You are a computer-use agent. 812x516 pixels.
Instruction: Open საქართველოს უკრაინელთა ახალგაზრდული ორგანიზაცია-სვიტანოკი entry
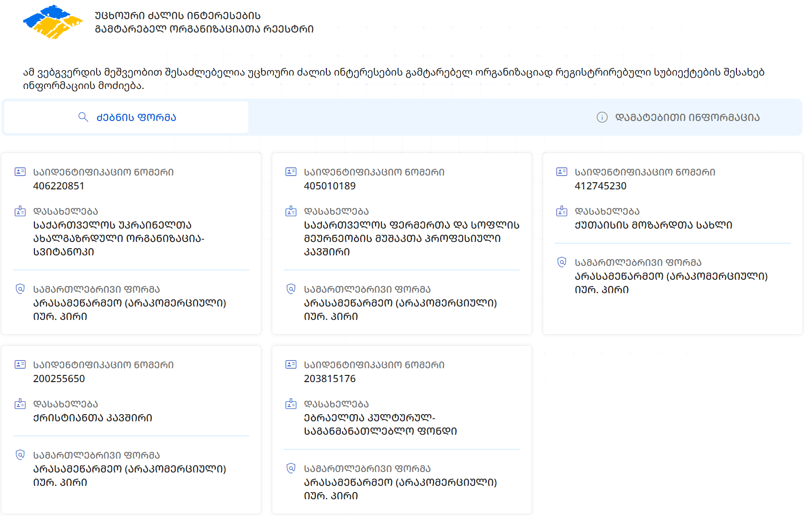pyautogui.click(x=118, y=238)
